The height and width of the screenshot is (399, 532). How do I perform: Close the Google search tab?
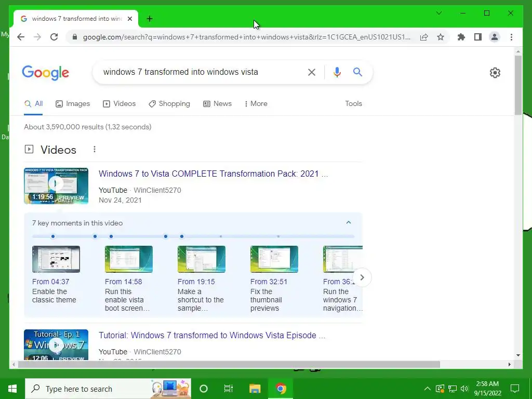129,19
